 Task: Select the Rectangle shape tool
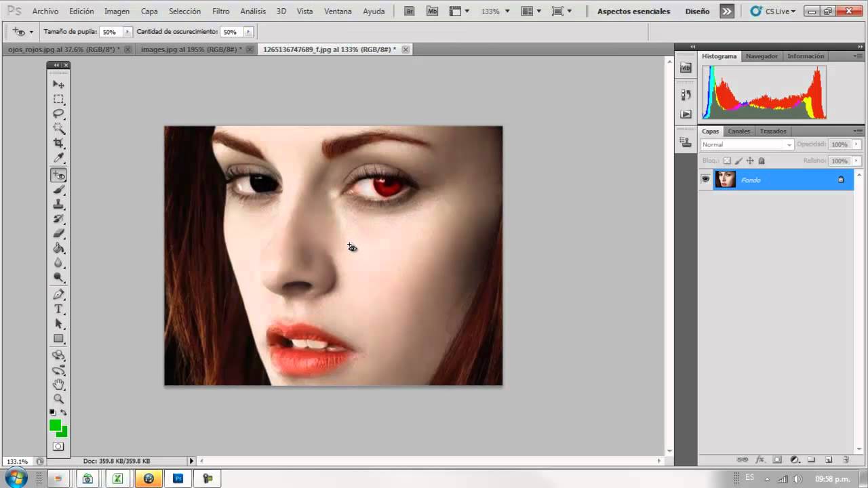point(59,339)
